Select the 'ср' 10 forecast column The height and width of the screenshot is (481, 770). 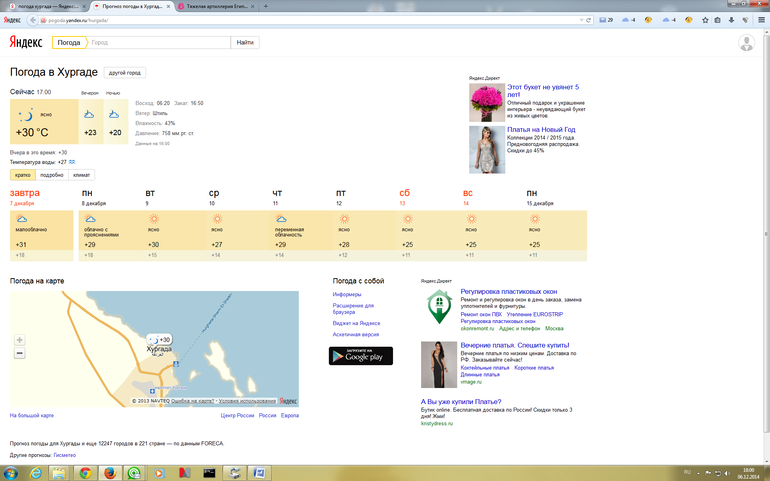[238, 226]
